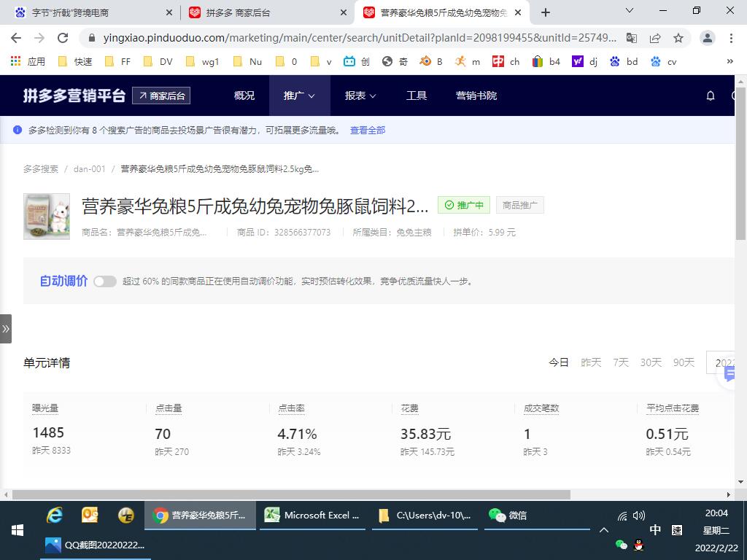Expand the 推广 dropdown menu

coord(299,96)
